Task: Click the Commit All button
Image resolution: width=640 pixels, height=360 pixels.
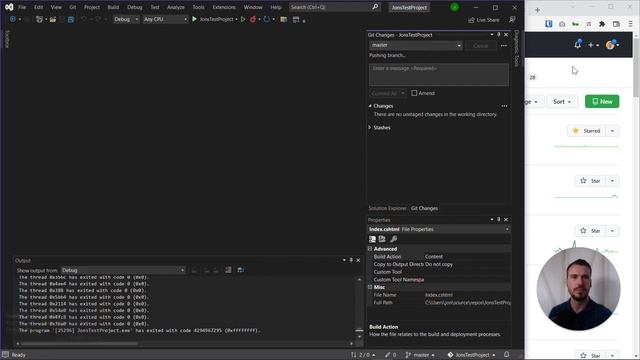Action: [384, 93]
